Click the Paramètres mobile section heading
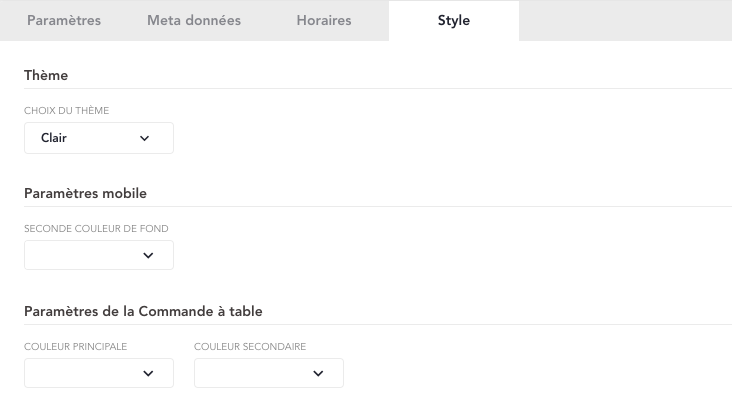732x411 pixels. click(x=85, y=193)
